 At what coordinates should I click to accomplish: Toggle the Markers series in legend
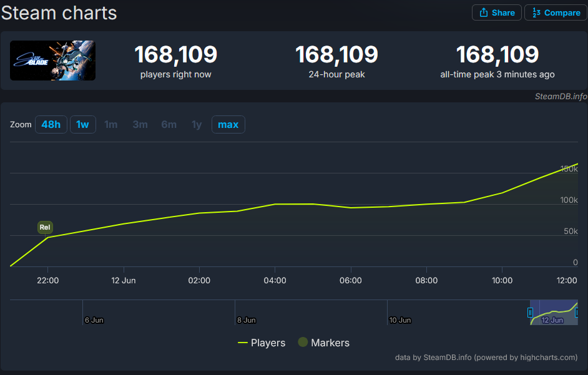pos(323,343)
